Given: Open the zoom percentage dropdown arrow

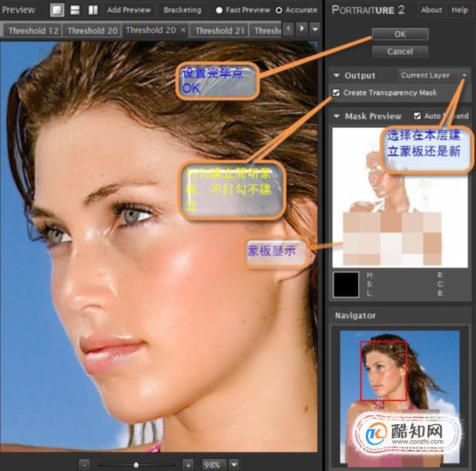Looking at the screenshot, I should click(234, 465).
